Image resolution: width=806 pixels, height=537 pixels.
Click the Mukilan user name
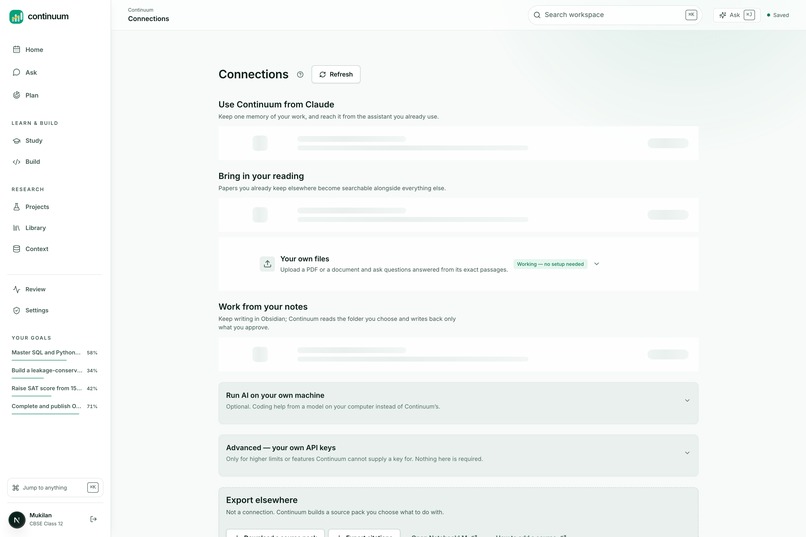point(41,515)
